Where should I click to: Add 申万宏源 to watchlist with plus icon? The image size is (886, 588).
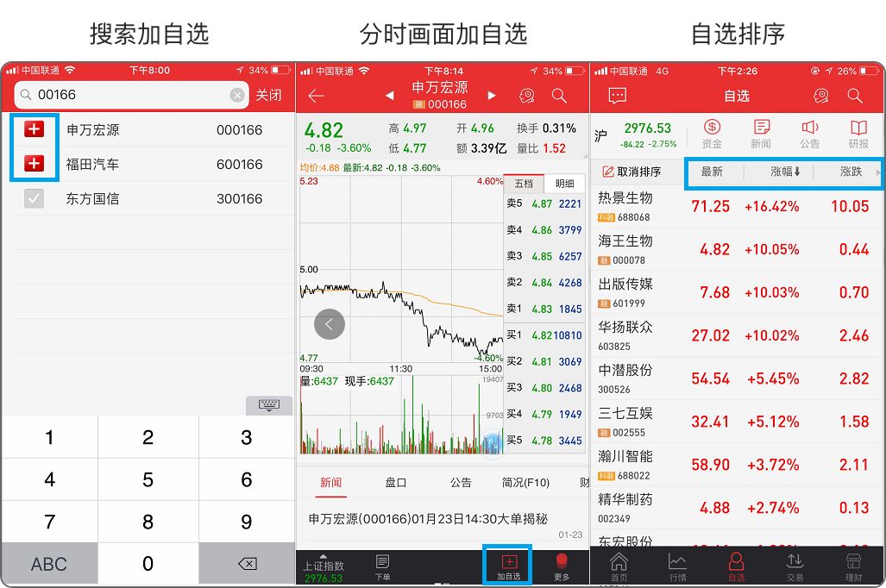(34, 129)
